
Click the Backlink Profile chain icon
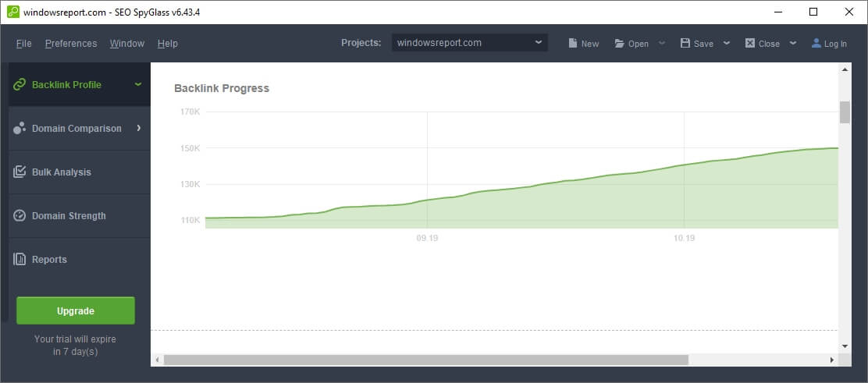pos(20,85)
